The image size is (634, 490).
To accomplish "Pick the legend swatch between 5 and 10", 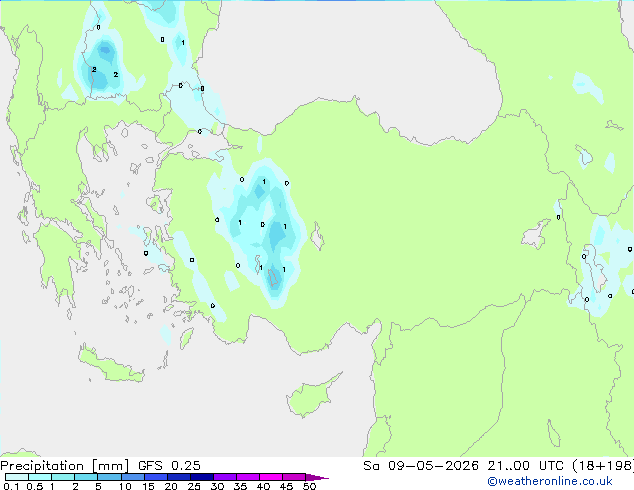I will [x=109, y=477].
